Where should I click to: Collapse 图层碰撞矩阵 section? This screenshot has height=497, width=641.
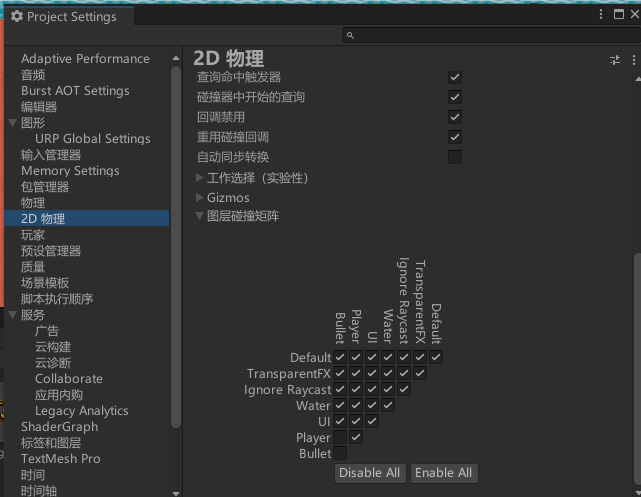[x=199, y=216]
